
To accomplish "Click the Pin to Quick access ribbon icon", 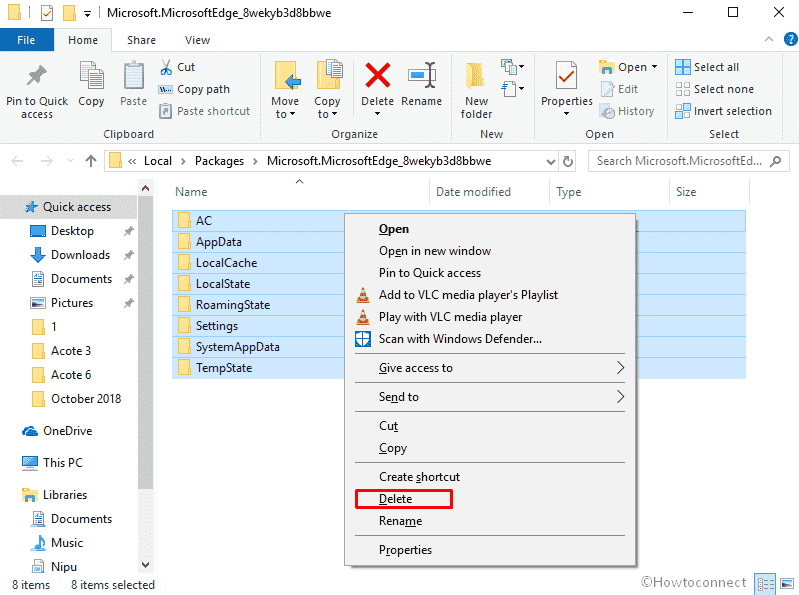I will (x=37, y=76).
